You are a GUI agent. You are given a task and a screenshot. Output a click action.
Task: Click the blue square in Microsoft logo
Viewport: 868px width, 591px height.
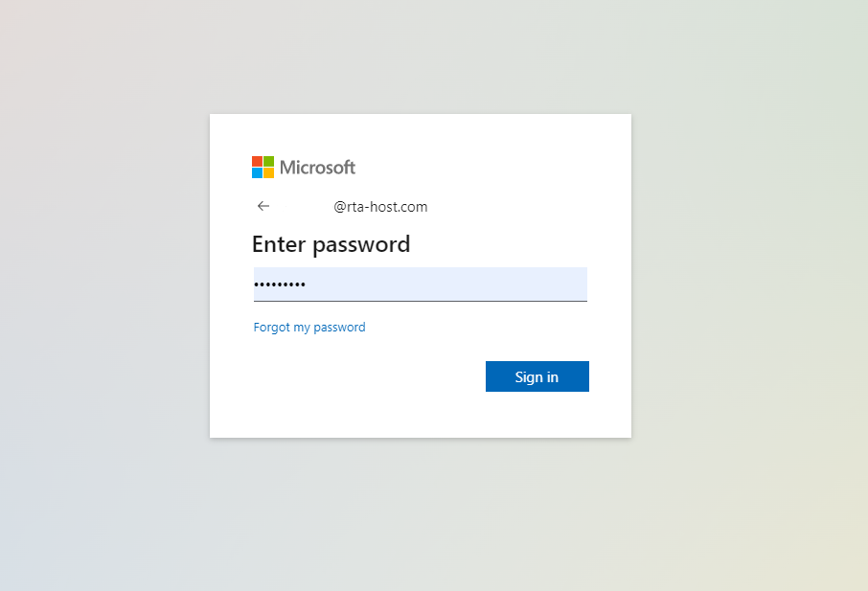(257, 173)
